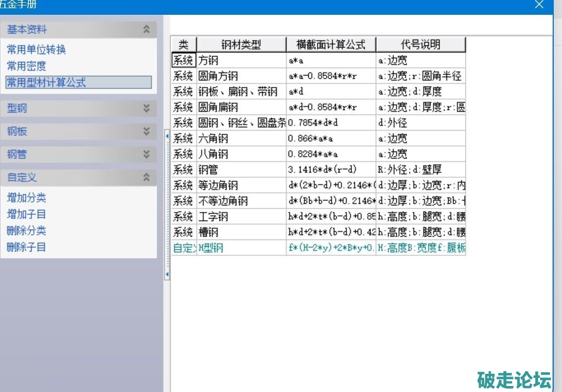Image resolution: width=562 pixels, height=392 pixels.
Task: Click 增加分类 to add a category
Action: (x=26, y=197)
